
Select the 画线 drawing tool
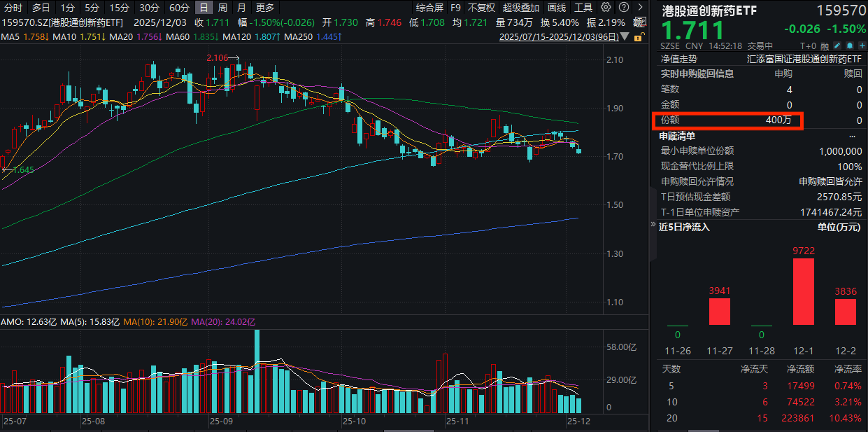point(556,8)
